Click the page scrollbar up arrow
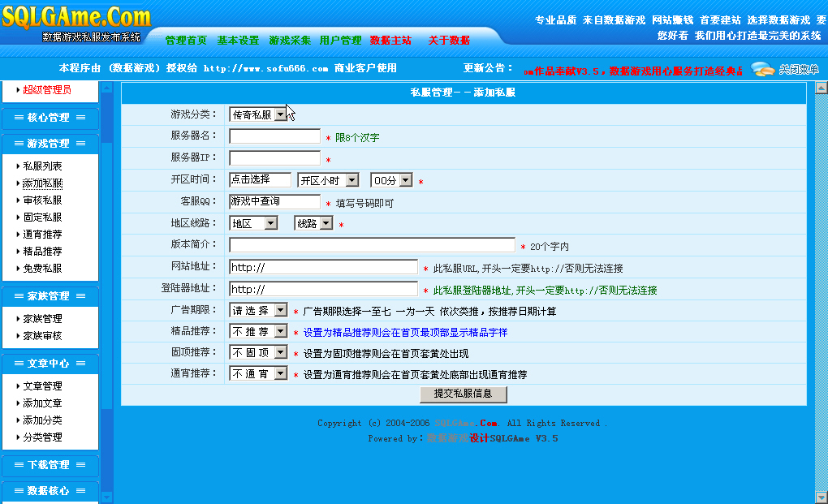The width and height of the screenshot is (828, 504). pyautogui.click(x=821, y=87)
